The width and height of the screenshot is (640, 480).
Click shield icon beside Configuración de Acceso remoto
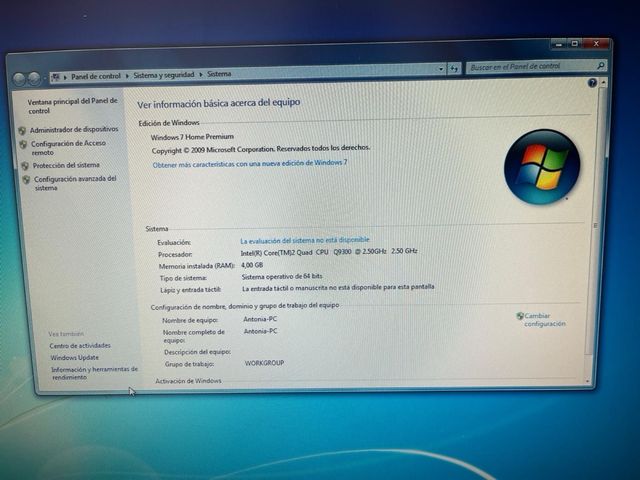click(23, 144)
